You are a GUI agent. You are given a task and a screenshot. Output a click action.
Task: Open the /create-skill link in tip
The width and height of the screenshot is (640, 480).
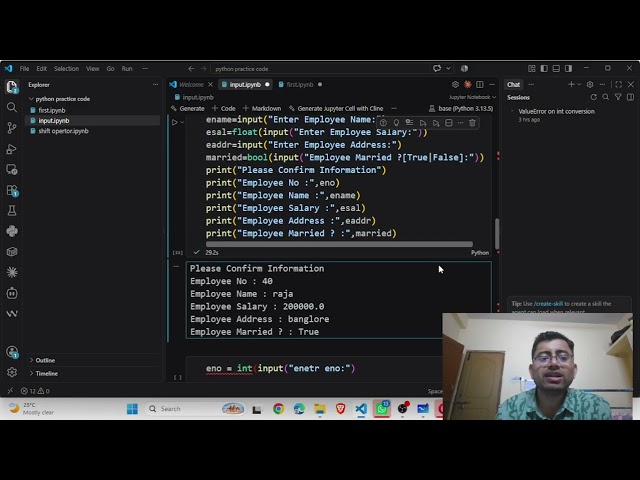click(548, 304)
